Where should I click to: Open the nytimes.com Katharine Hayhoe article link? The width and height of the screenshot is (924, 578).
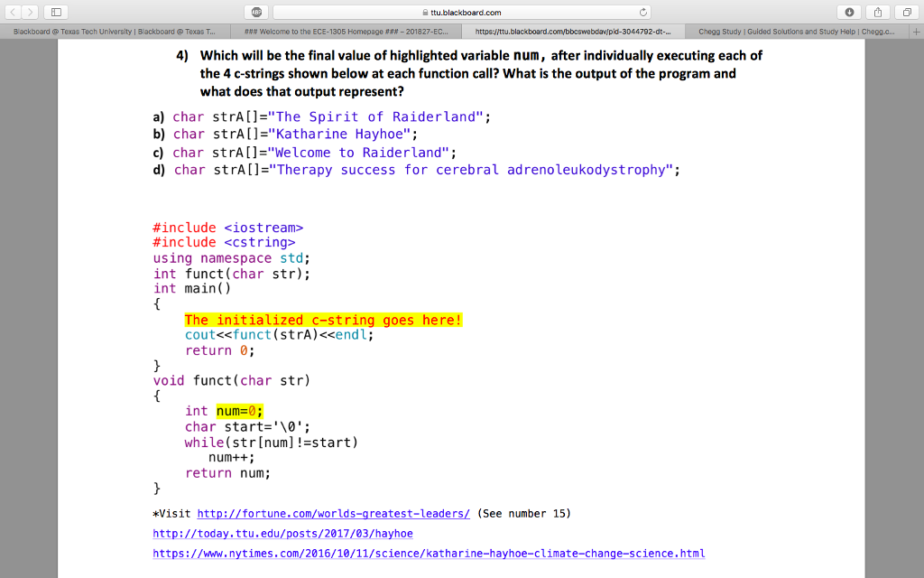(x=428, y=554)
